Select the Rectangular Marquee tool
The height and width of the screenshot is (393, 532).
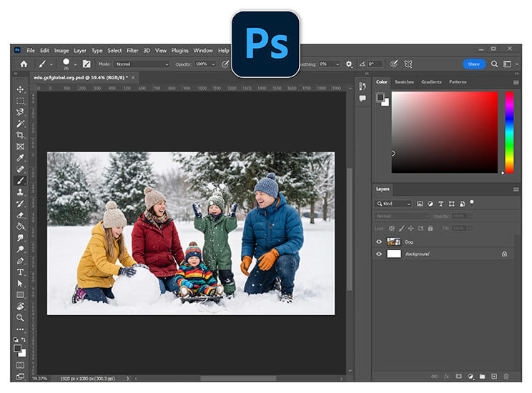[x=20, y=101]
